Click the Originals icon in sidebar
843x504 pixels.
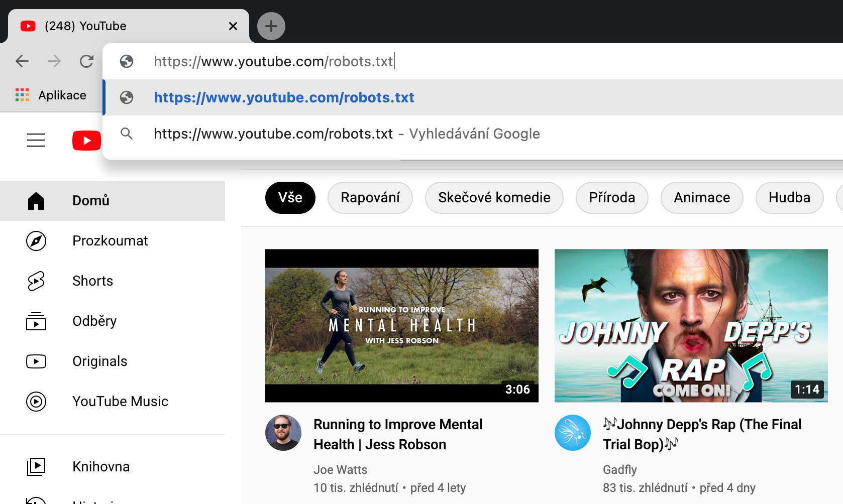36,361
